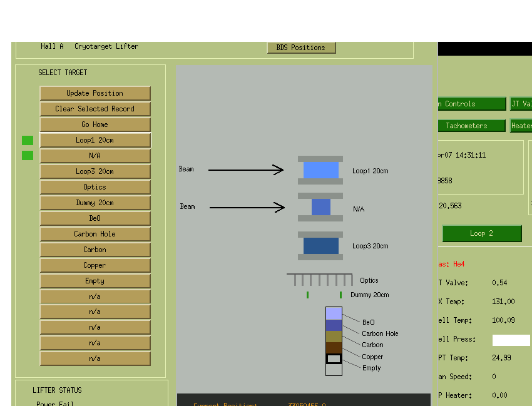
Task: Click the red He4 gas label
Action: [459, 264]
